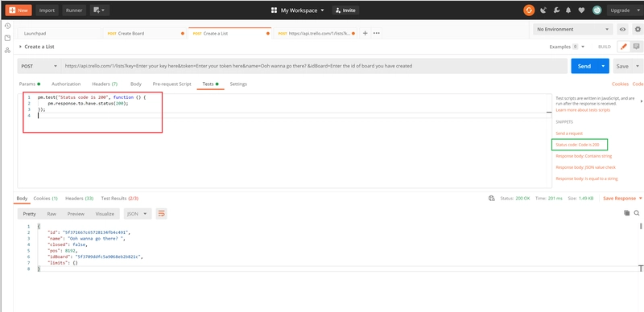The width and height of the screenshot is (644, 312).
Task: Search in the response body icon
Action: pos(637,212)
